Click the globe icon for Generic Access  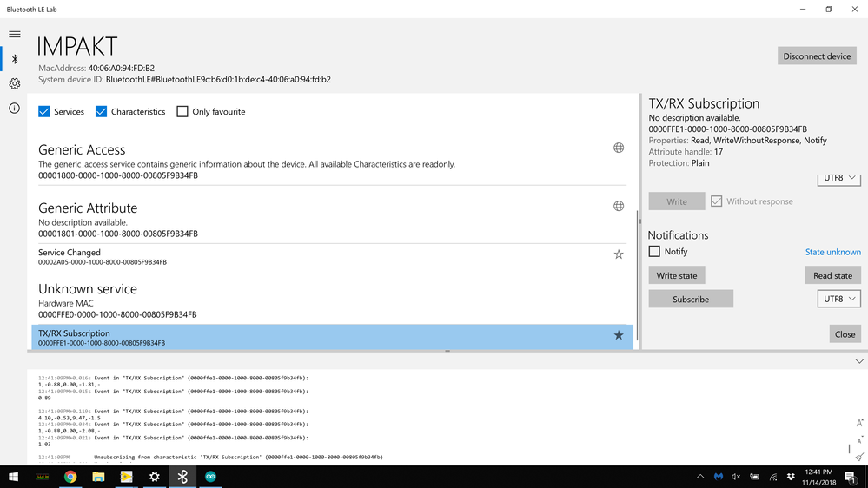tap(619, 148)
